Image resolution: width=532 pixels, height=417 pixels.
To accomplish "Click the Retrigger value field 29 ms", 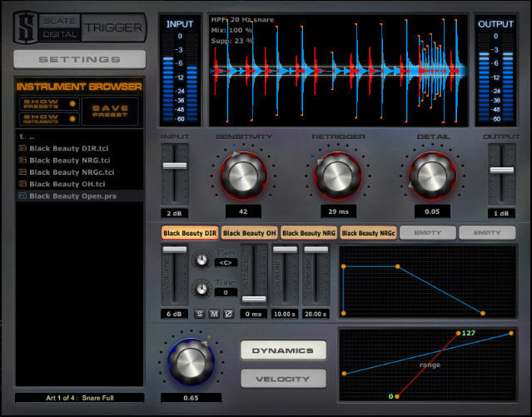I will tap(338, 211).
